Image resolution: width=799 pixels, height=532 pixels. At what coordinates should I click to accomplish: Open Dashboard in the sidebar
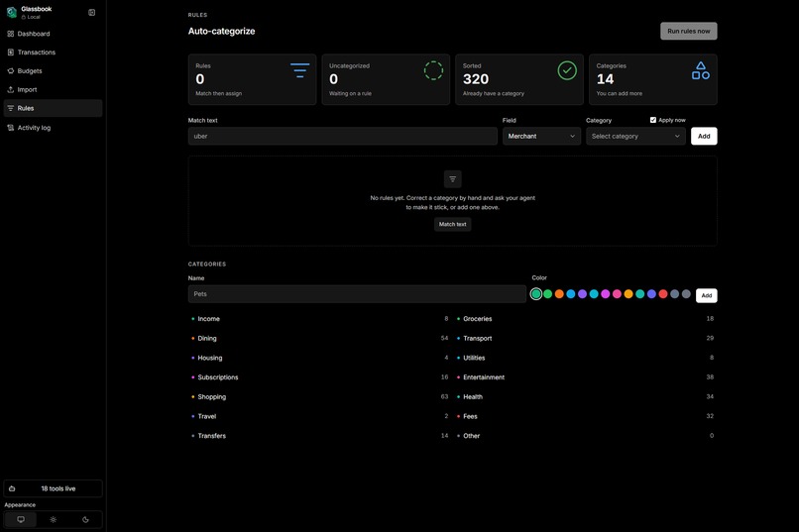[53, 34]
